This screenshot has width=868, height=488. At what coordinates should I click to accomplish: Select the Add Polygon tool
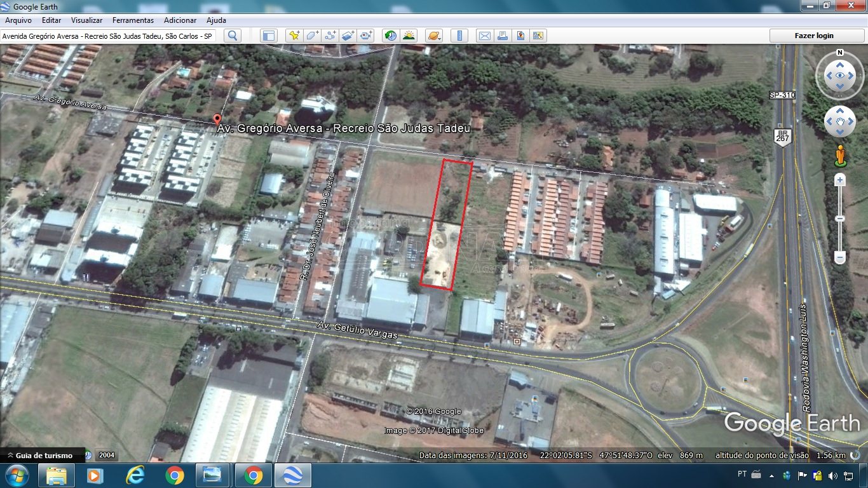point(312,36)
